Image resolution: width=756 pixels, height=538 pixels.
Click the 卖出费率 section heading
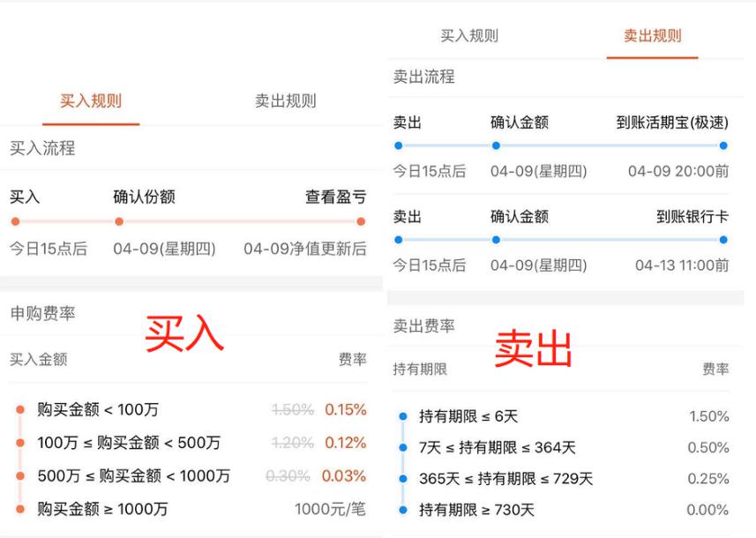424,326
